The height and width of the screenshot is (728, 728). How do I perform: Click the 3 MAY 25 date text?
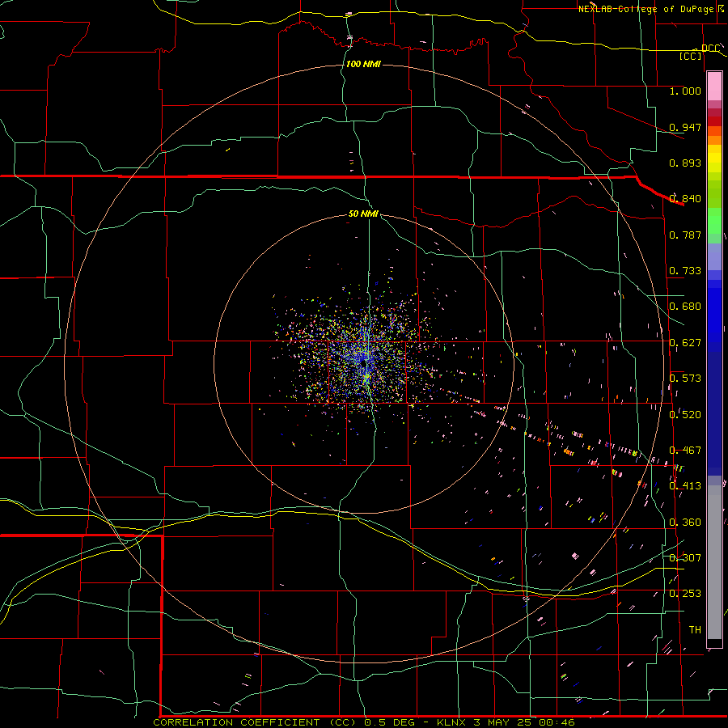point(504,722)
